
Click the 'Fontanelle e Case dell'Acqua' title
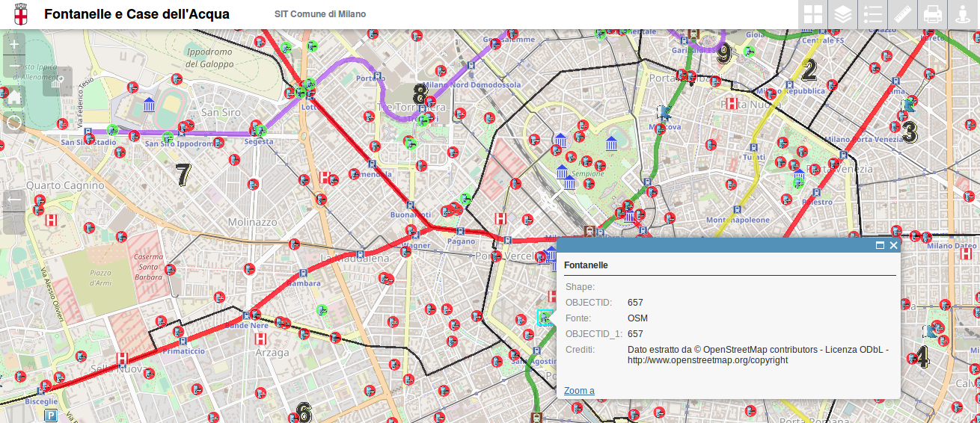pos(137,14)
